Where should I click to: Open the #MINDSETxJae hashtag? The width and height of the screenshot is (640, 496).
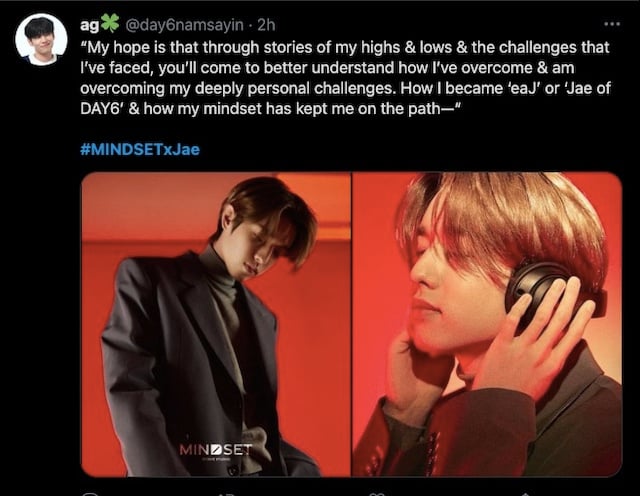pos(140,149)
